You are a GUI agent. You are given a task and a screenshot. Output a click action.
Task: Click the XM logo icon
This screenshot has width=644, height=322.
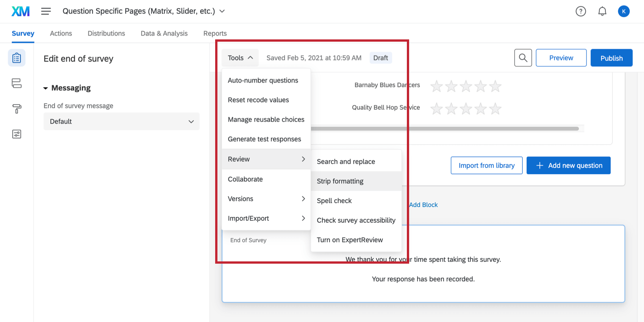pos(20,11)
